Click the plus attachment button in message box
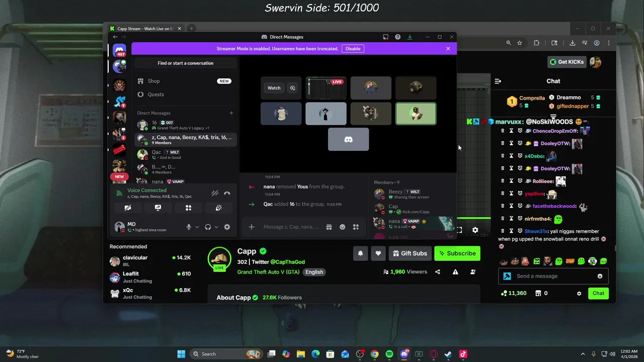The image size is (644, 362). [252, 227]
